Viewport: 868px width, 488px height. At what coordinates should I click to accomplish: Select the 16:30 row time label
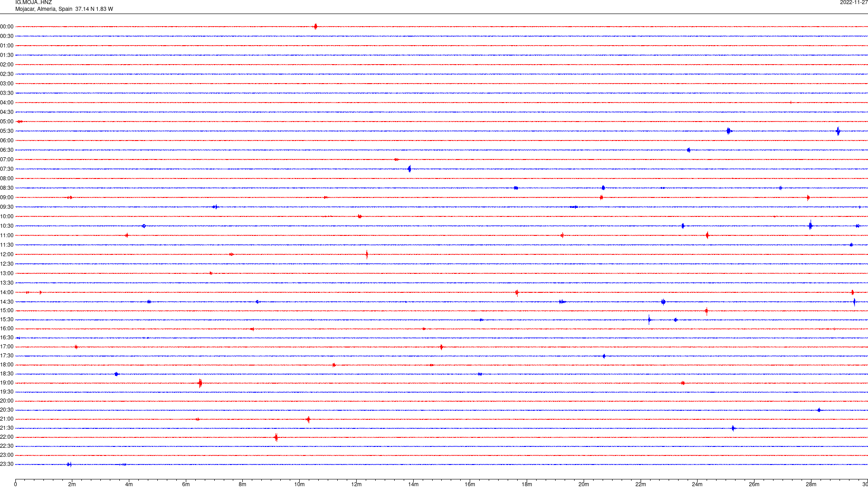[x=7, y=338]
